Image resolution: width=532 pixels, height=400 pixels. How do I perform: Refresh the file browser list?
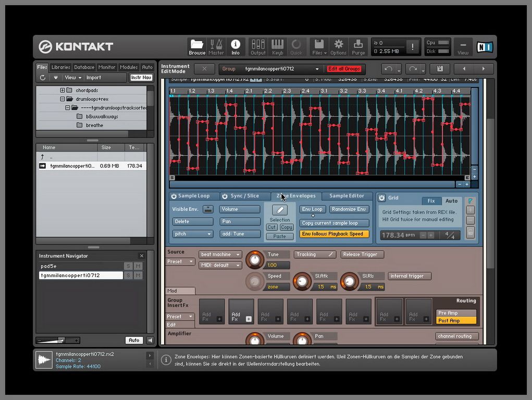click(43, 78)
